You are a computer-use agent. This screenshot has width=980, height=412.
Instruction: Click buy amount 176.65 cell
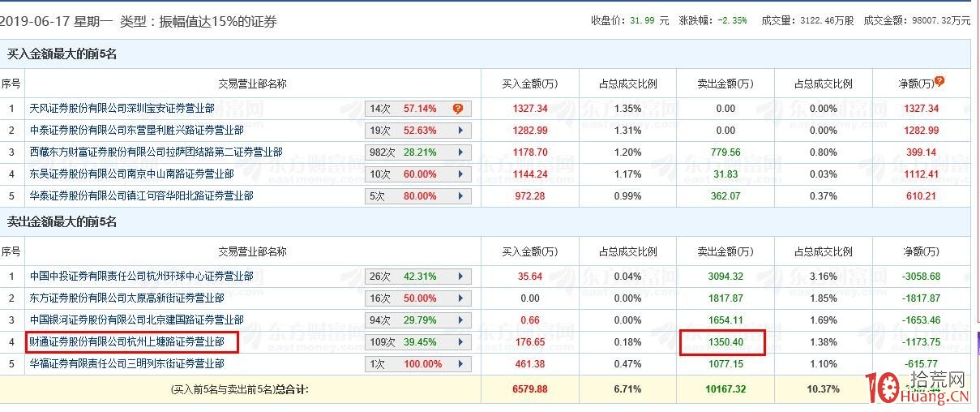coord(530,342)
